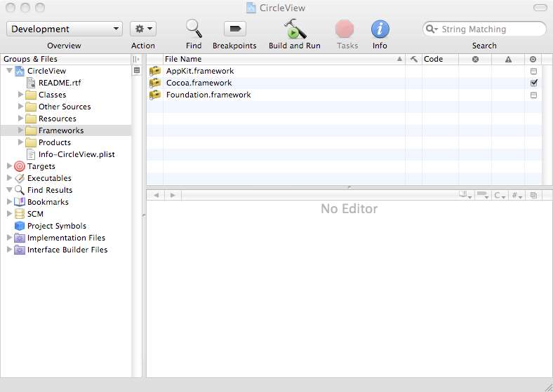Sort by File Name column header
553x392 pixels.
pyautogui.click(x=281, y=59)
